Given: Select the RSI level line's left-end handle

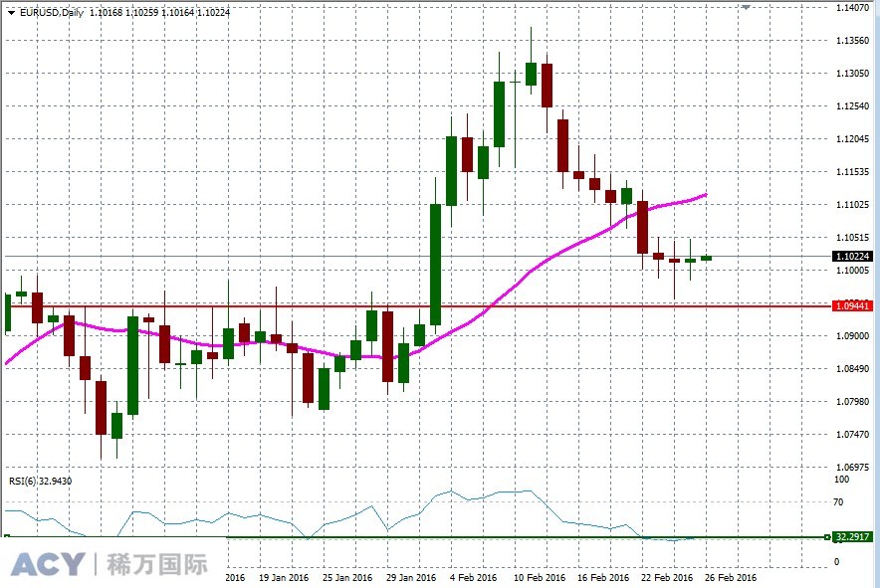Looking at the screenshot, I should (7, 537).
